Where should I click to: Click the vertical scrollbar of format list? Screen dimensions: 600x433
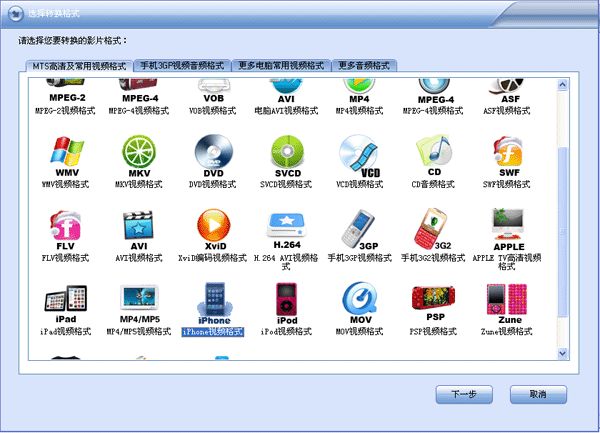[x=561, y=220]
